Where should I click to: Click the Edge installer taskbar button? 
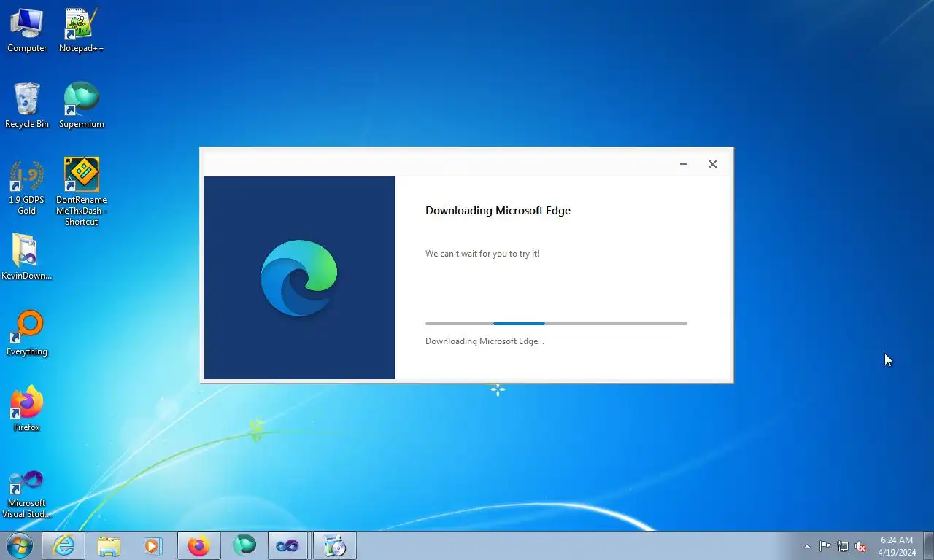coord(334,545)
